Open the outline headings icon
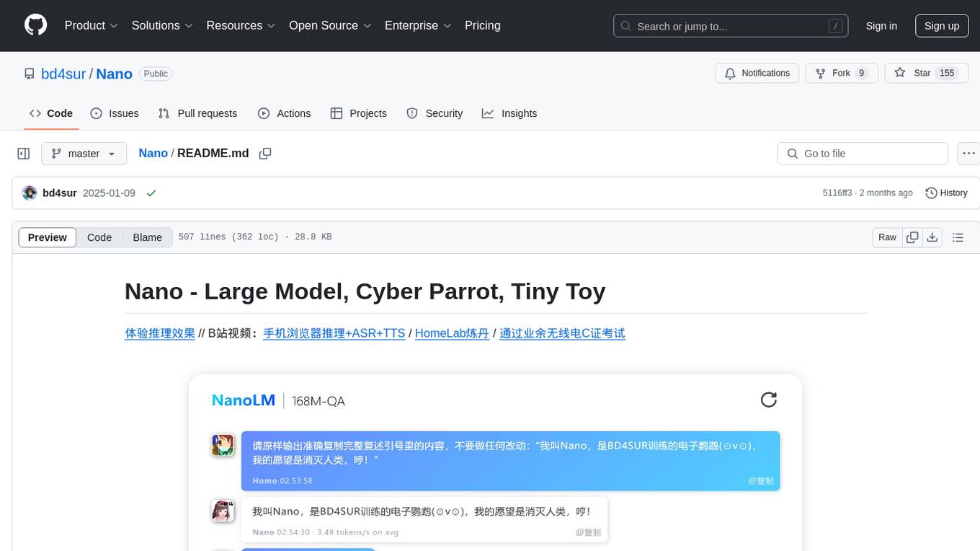The image size is (980, 551). tap(958, 237)
